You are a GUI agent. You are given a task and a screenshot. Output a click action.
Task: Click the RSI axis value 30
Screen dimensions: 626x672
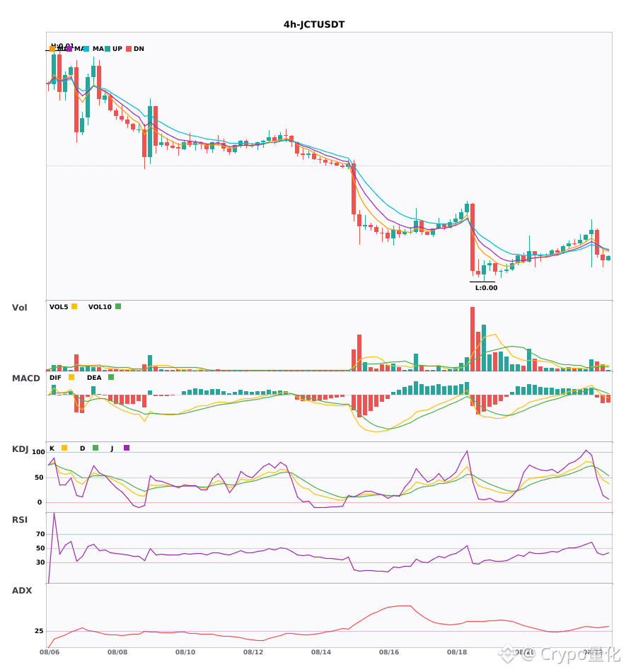tap(40, 562)
